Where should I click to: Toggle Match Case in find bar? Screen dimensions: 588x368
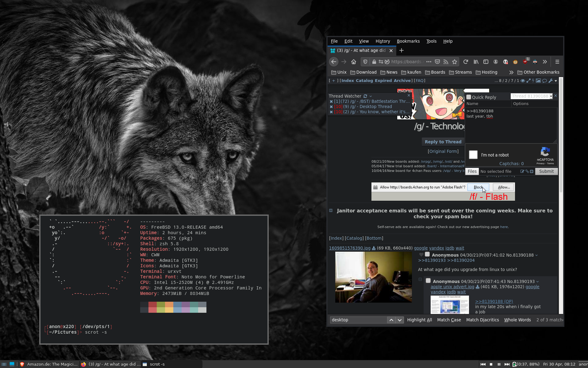pos(449,320)
